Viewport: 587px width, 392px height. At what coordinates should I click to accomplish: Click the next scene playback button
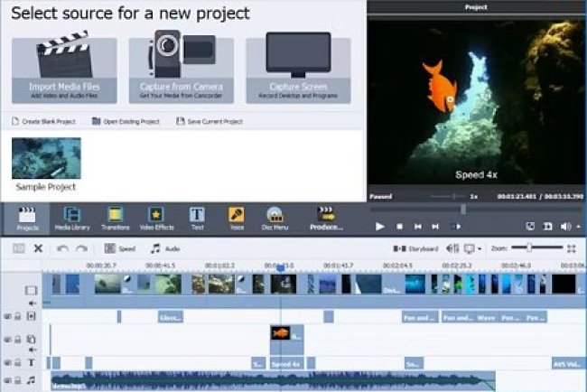[x=456, y=227]
